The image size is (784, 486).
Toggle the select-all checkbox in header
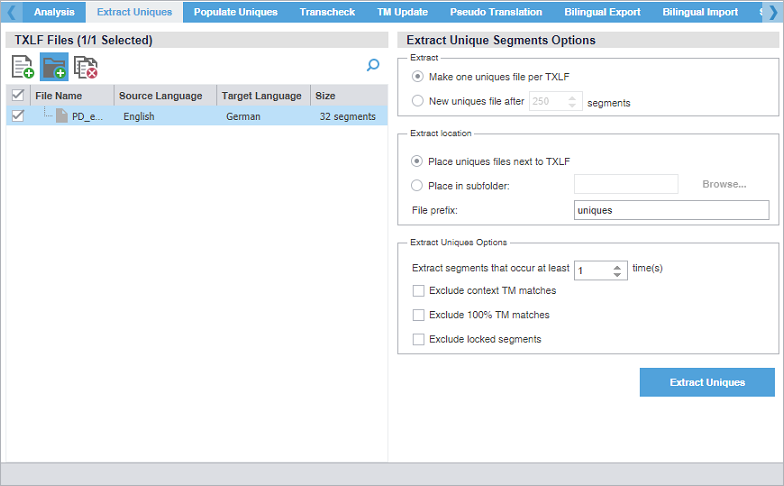coord(17,96)
